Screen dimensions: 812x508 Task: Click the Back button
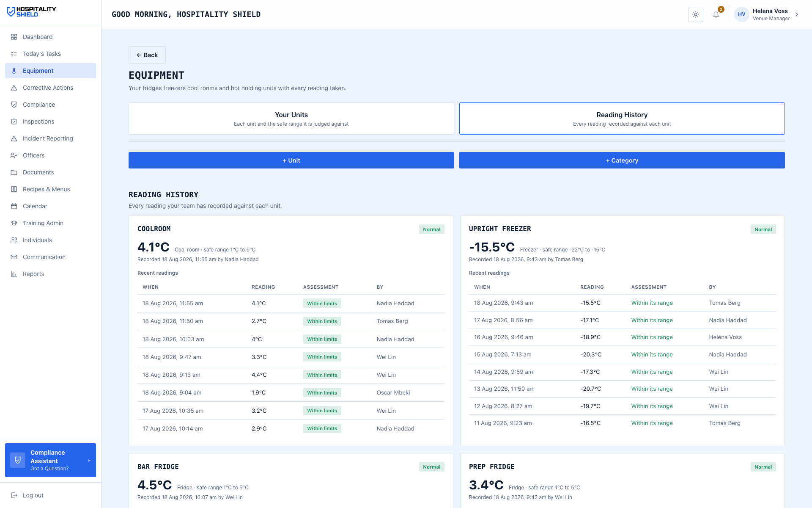pyautogui.click(x=147, y=55)
